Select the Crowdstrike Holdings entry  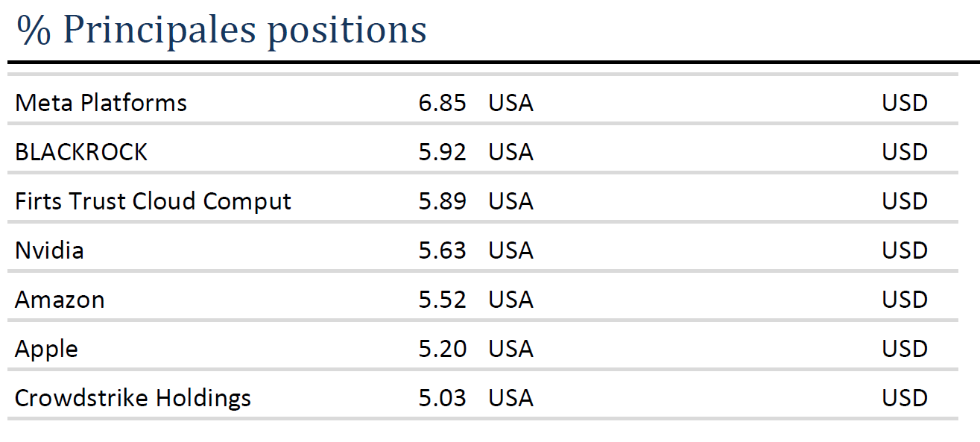click(133, 398)
